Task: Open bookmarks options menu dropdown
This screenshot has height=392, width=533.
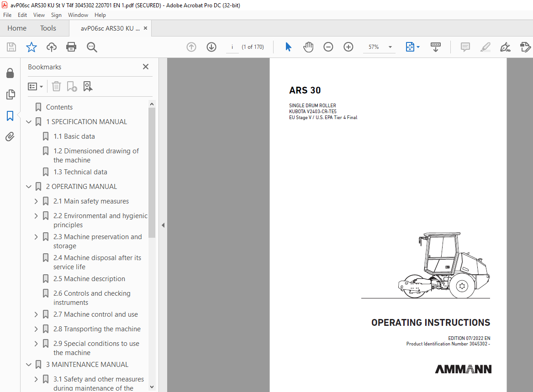Action: [35, 87]
